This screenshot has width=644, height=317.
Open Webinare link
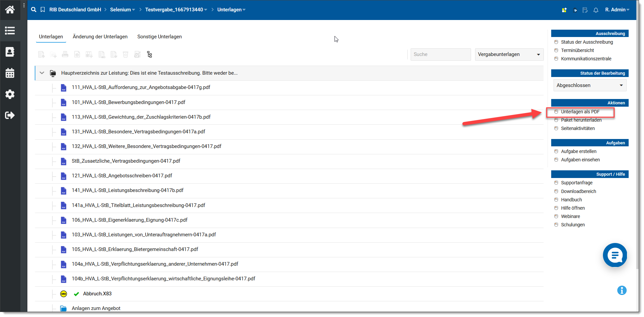pyautogui.click(x=571, y=216)
